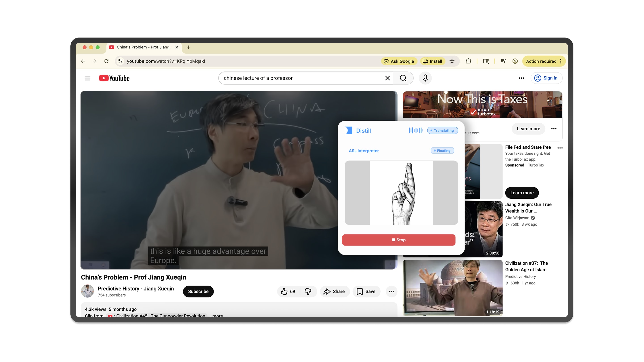
Task: Click the Distill logo icon in popup
Action: tap(348, 130)
